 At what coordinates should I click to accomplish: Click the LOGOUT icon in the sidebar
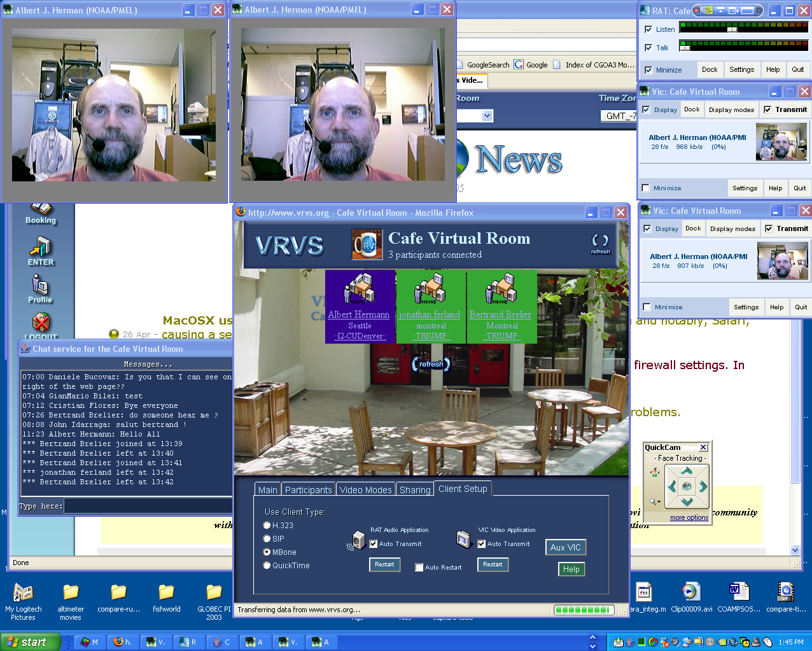click(x=41, y=321)
